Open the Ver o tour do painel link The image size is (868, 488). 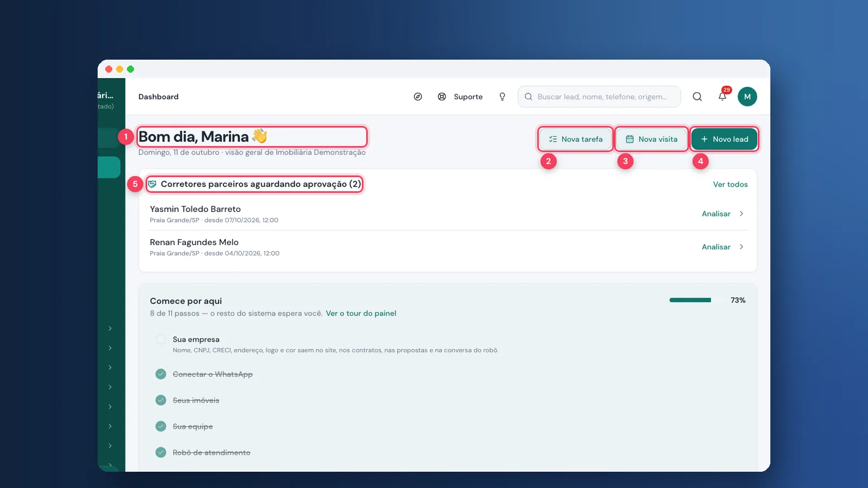coord(361,313)
